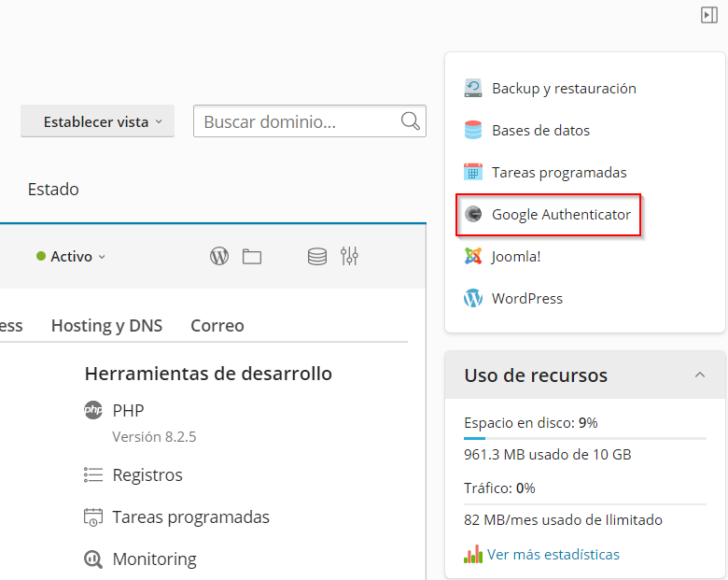
Task: Open the Activo status dropdown
Action: [x=72, y=257]
